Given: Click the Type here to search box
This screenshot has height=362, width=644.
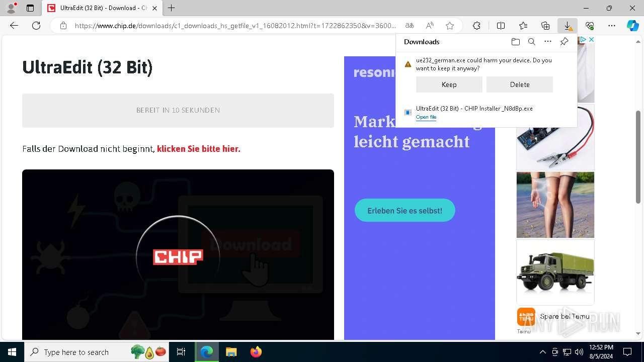Looking at the screenshot, I should pos(97,352).
